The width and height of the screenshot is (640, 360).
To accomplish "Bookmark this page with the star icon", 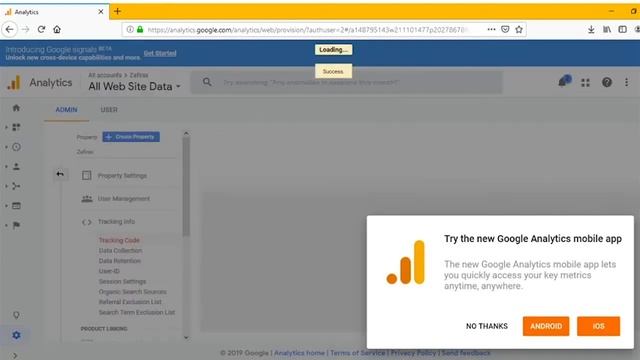I will pyautogui.click(x=519, y=29).
